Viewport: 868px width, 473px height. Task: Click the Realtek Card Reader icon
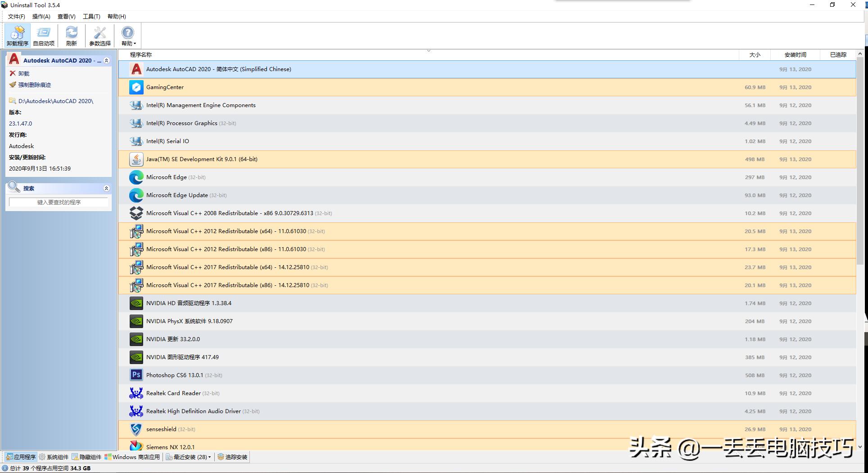(136, 393)
